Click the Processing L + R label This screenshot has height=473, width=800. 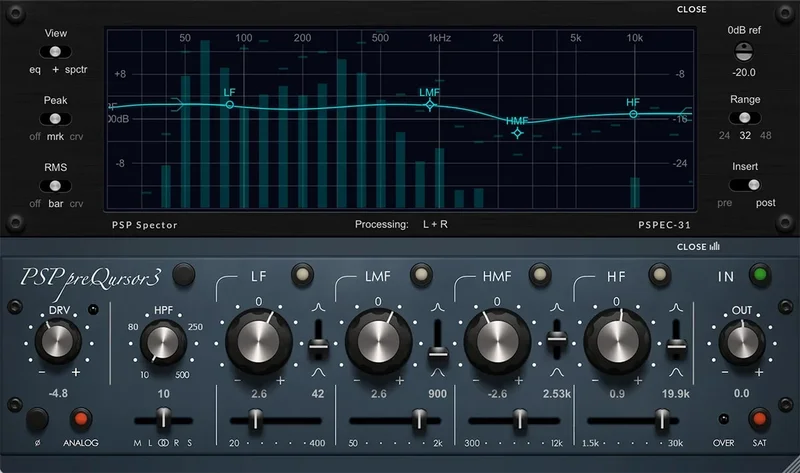[x=401, y=224]
